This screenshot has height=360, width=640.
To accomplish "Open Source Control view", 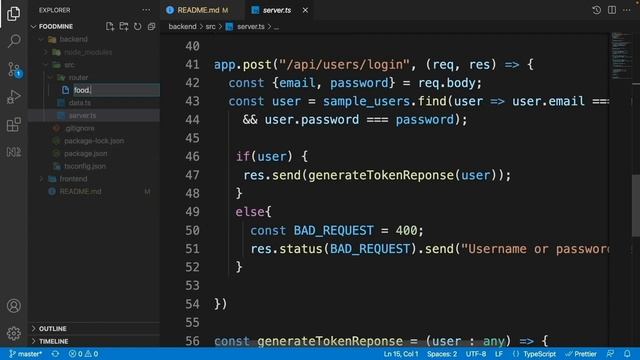I will click(x=14, y=69).
